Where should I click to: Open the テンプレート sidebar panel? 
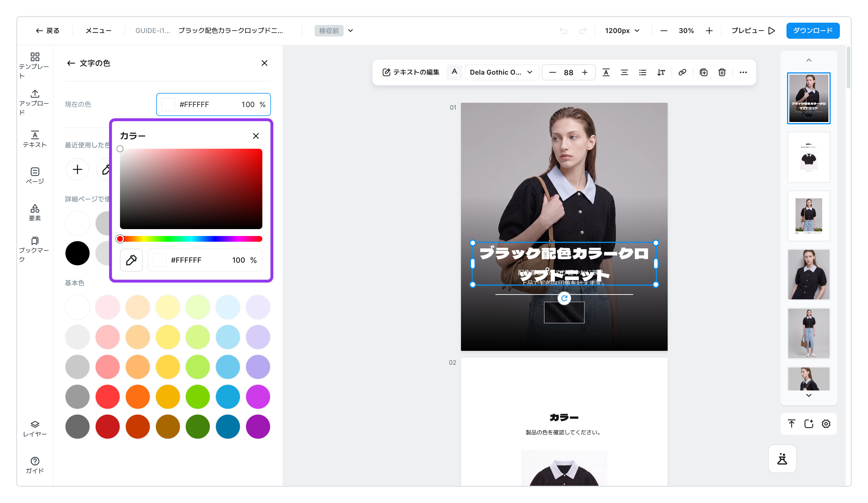tap(34, 65)
